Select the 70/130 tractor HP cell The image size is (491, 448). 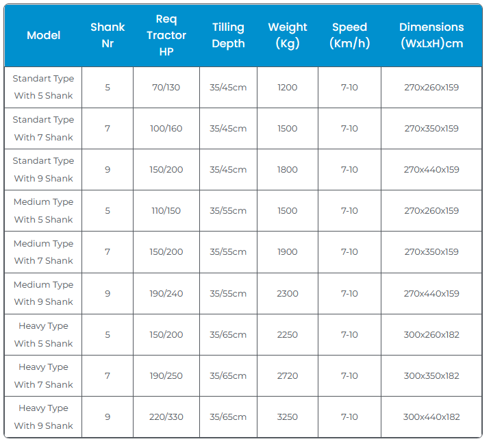pos(166,87)
